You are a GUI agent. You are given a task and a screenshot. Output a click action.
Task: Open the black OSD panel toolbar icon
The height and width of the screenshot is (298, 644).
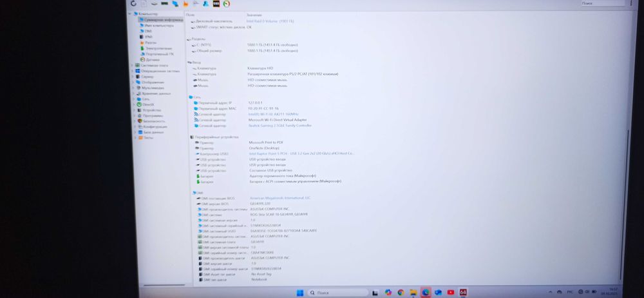click(216, 4)
